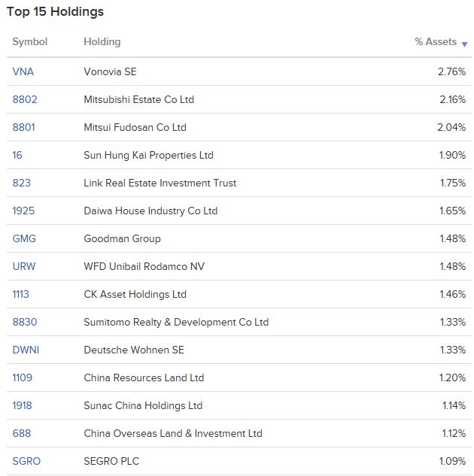Click the 1918 Sunac symbol link

point(22,405)
